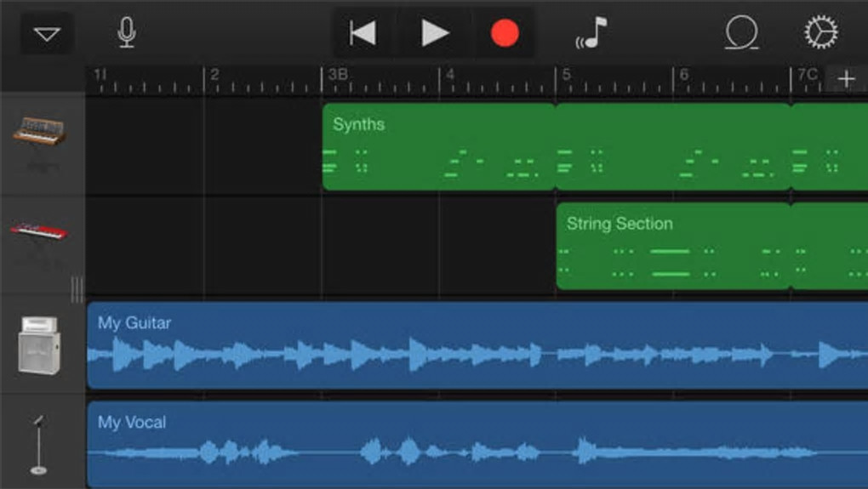The image size is (868, 489).
Task: Expand track headers using the drag handle
Action: [77, 289]
